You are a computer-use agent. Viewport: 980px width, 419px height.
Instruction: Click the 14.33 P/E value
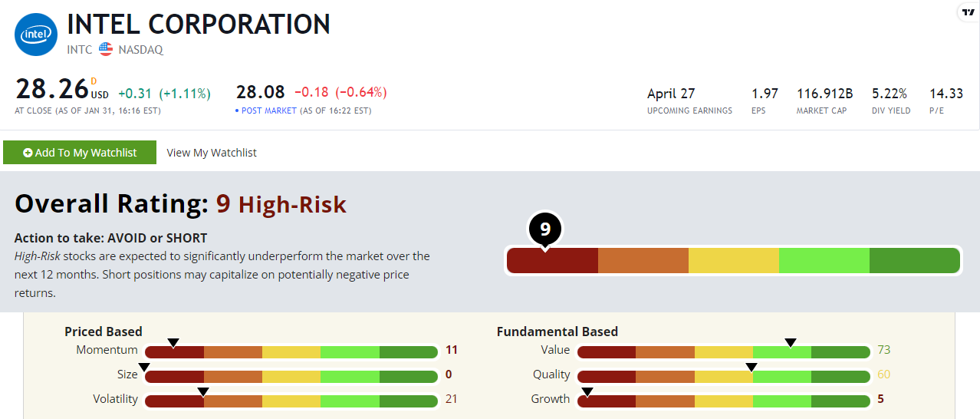945,94
